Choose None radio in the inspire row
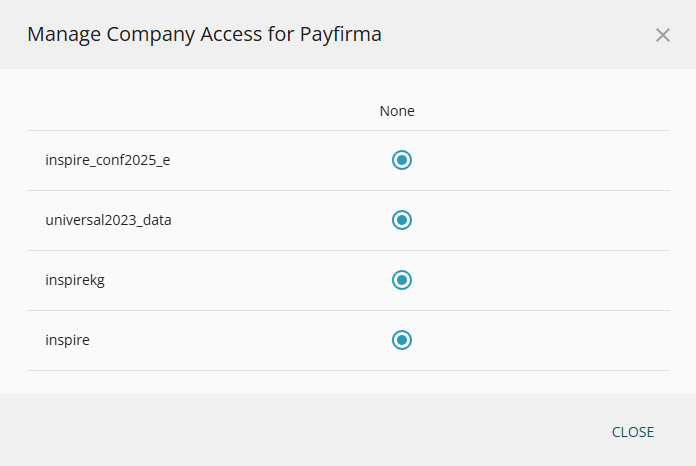 pyautogui.click(x=402, y=340)
